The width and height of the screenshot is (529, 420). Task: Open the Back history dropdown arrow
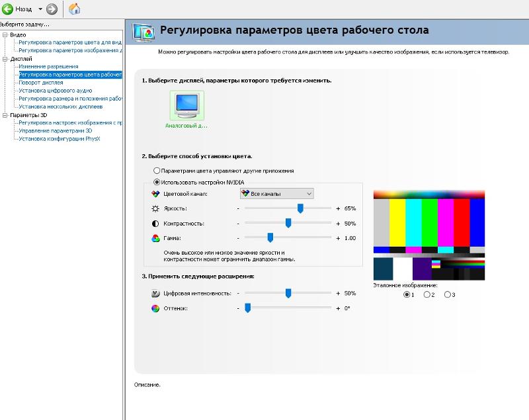[40, 9]
